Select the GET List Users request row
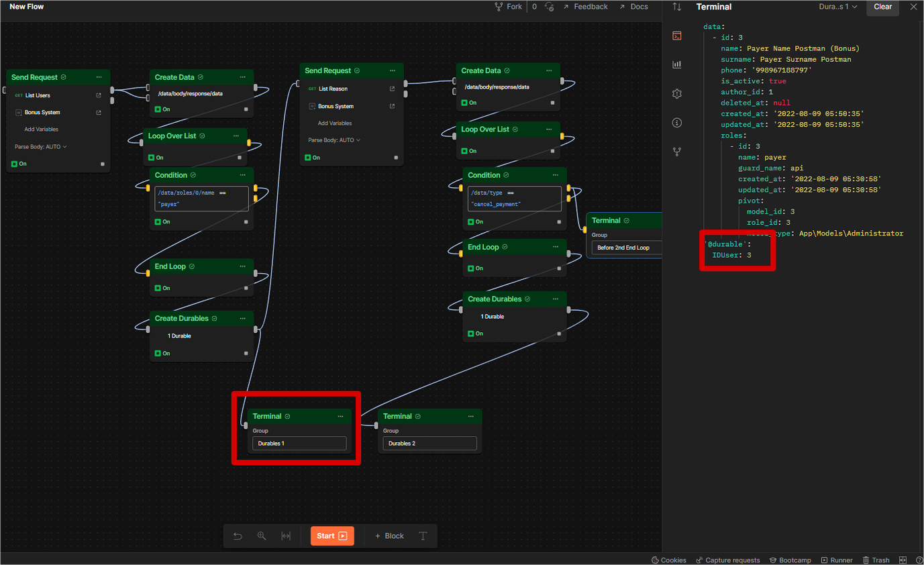924x565 pixels. 58,95
